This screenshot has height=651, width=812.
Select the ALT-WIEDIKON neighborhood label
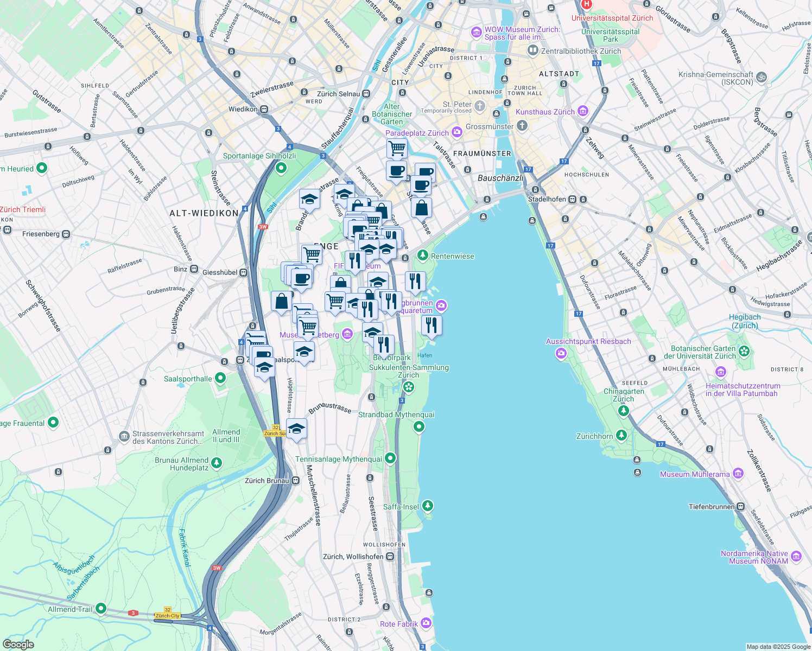pos(204,213)
